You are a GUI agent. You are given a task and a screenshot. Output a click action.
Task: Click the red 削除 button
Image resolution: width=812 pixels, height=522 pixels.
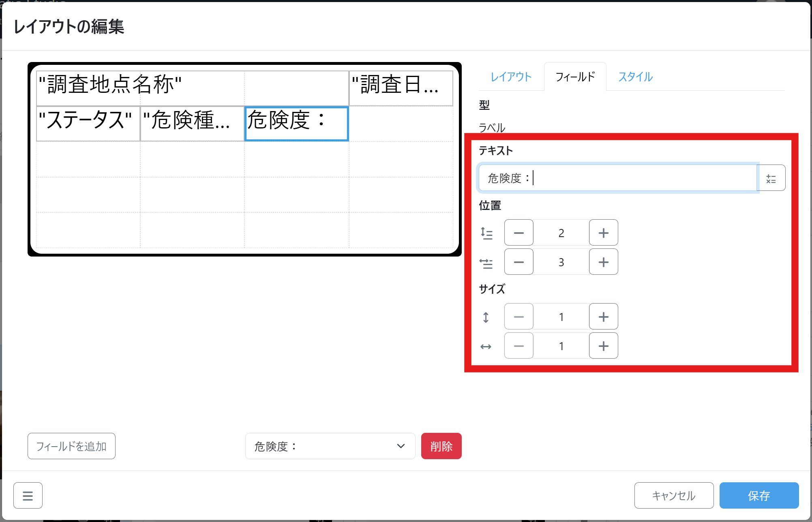[441, 446]
